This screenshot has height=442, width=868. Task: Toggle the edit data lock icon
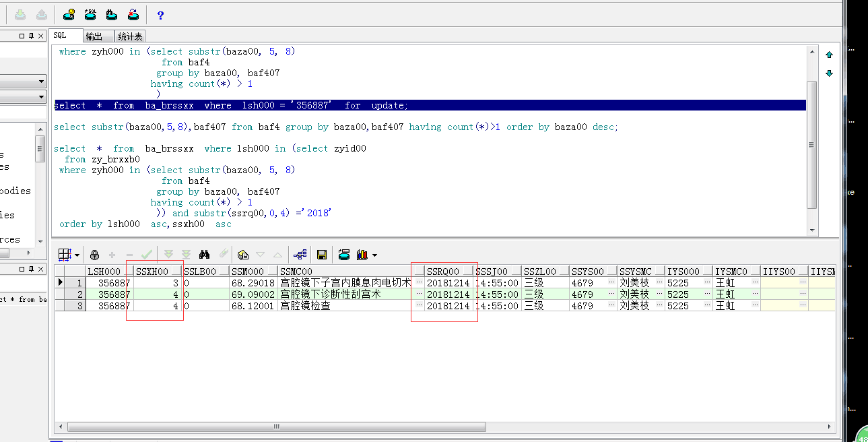click(x=94, y=255)
